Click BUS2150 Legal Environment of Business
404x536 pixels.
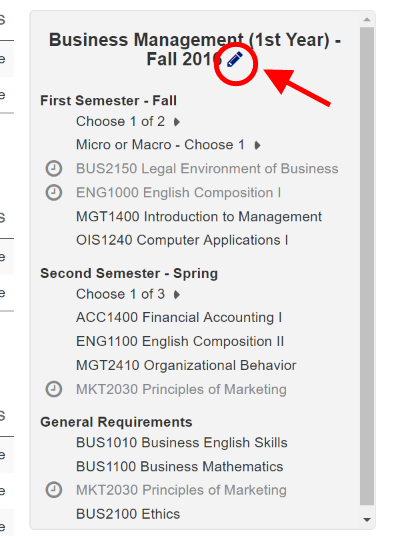(207, 169)
